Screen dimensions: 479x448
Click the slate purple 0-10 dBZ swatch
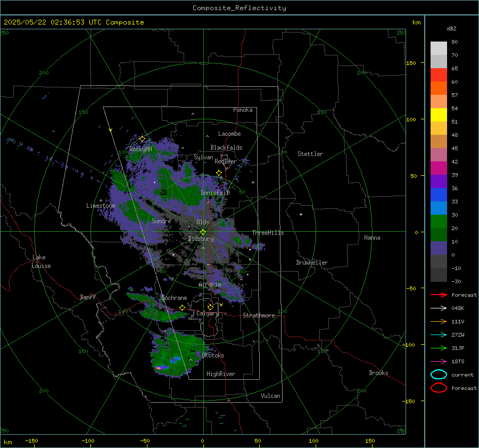point(439,248)
